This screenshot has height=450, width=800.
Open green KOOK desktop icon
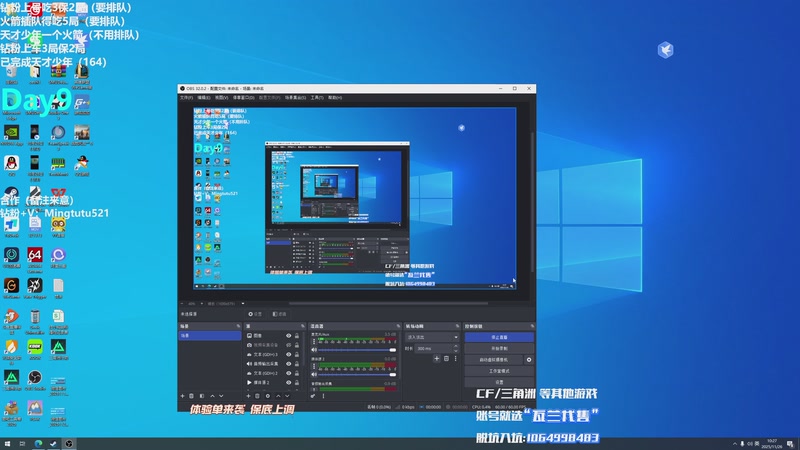point(35,349)
